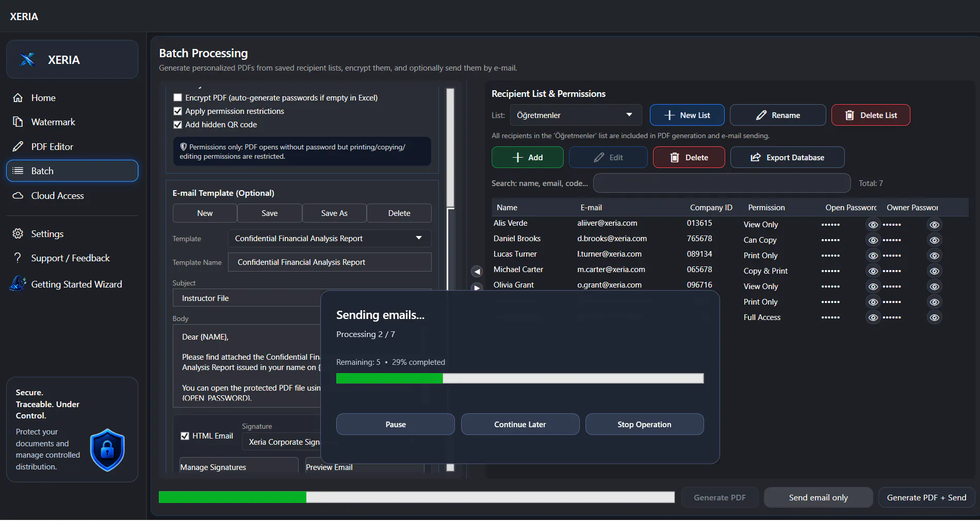Reveal open password for Michael Carter
The width and height of the screenshot is (980, 521).
point(873,271)
